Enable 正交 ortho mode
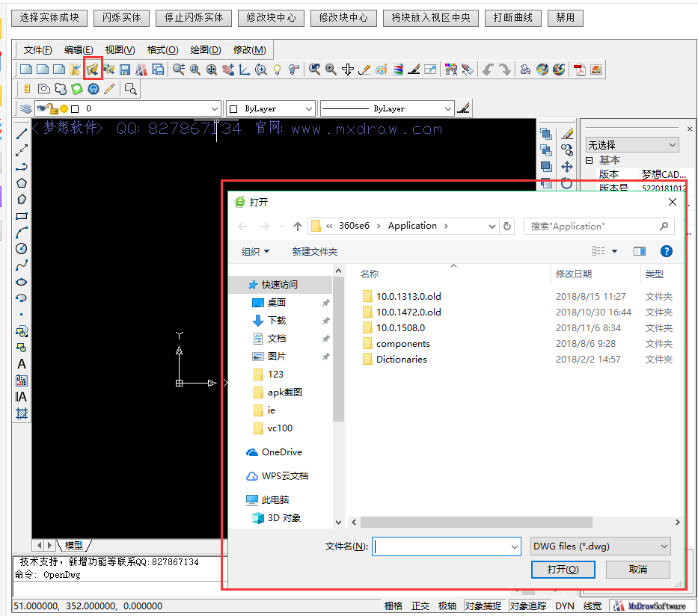Screen dimensions: 698x616 (420, 606)
